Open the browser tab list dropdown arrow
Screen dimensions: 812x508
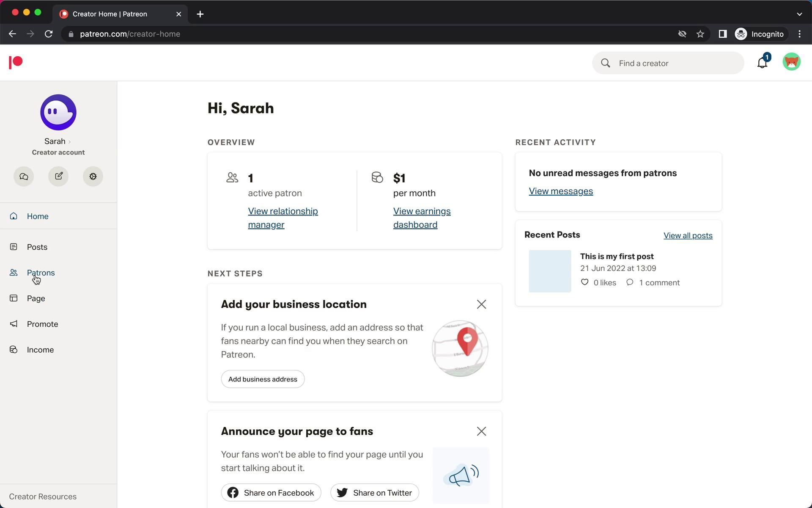pos(799,14)
